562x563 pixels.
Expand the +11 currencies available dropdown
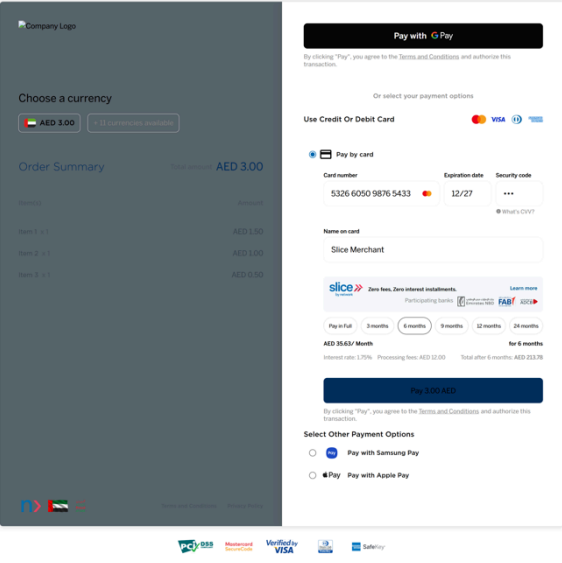click(x=133, y=123)
